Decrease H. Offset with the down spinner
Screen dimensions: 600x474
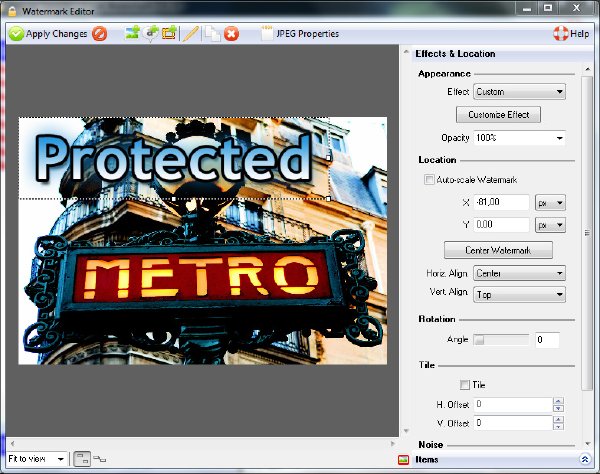click(x=558, y=408)
